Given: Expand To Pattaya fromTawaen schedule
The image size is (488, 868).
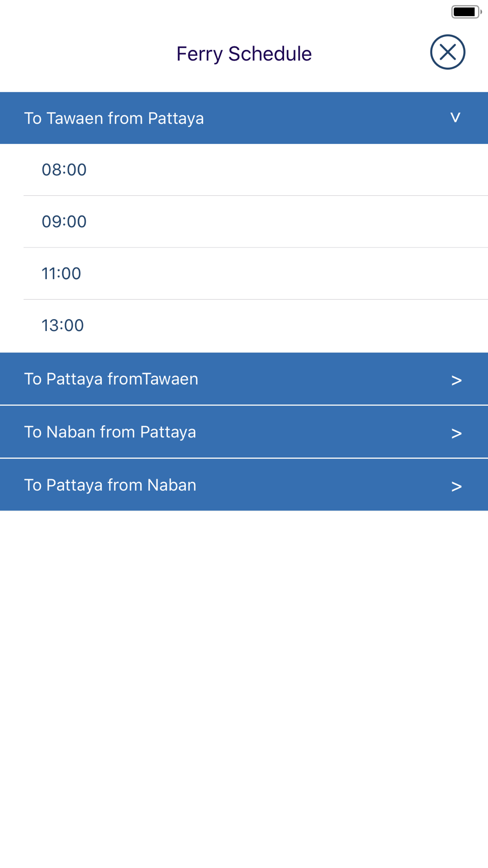Looking at the screenshot, I should [x=244, y=379].
